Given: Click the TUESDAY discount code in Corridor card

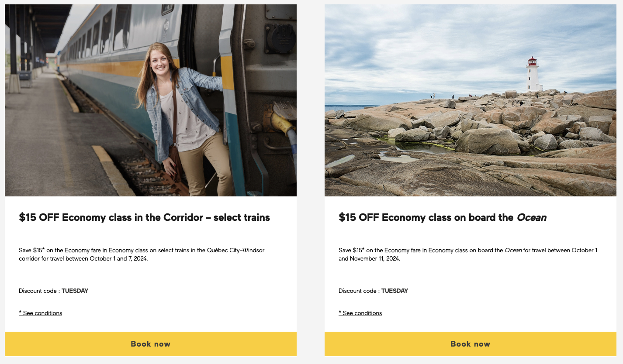Looking at the screenshot, I should coord(75,291).
